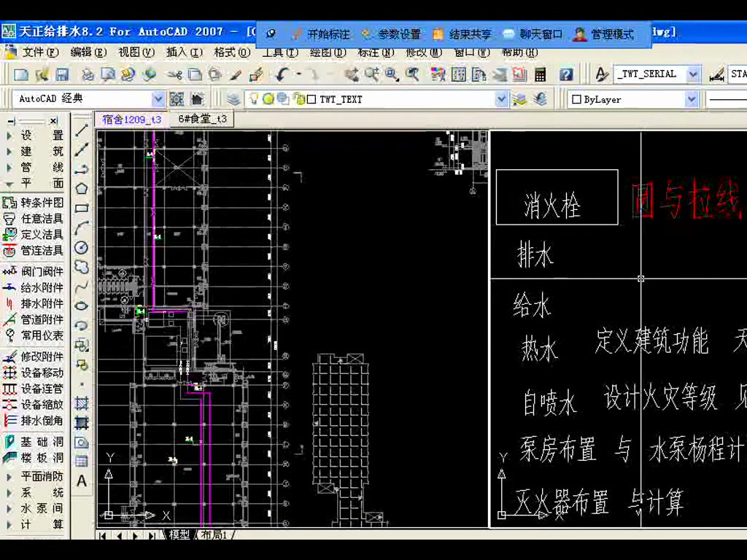Select the Revision Cloud tool
747x560 pixels.
[82, 267]
